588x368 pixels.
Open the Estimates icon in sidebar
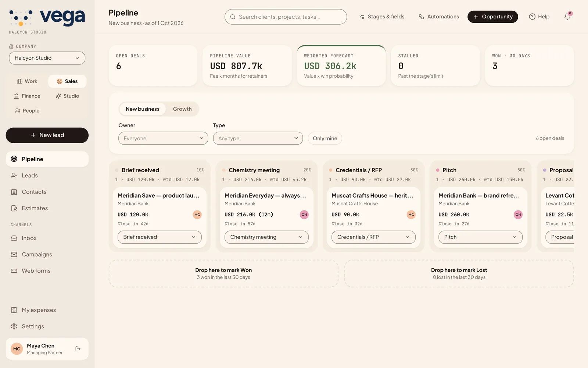pyautogui.click(x=14, y=208)
